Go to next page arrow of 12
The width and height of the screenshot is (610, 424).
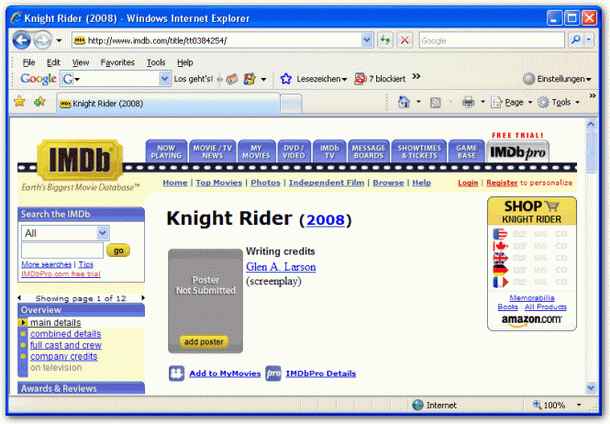[143, 298]
